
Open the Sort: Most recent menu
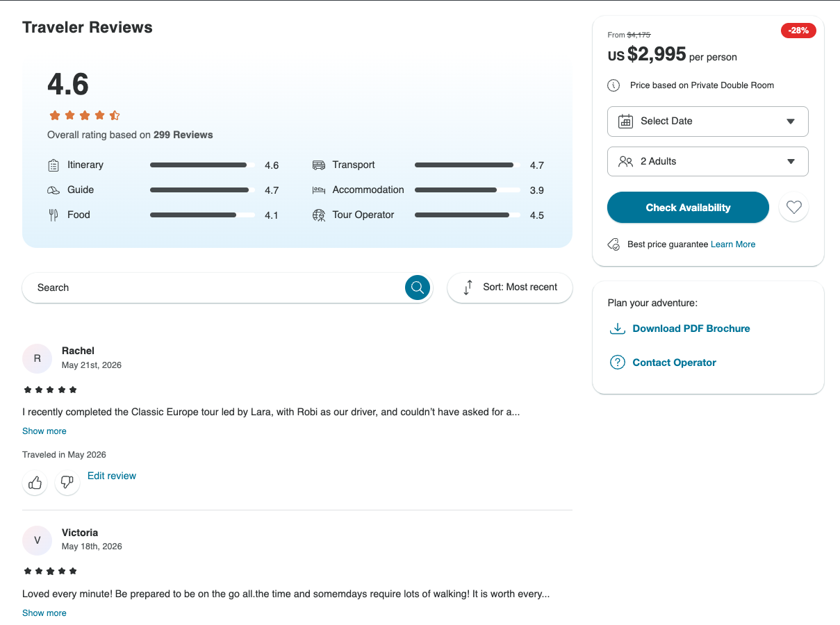point(510,287)
